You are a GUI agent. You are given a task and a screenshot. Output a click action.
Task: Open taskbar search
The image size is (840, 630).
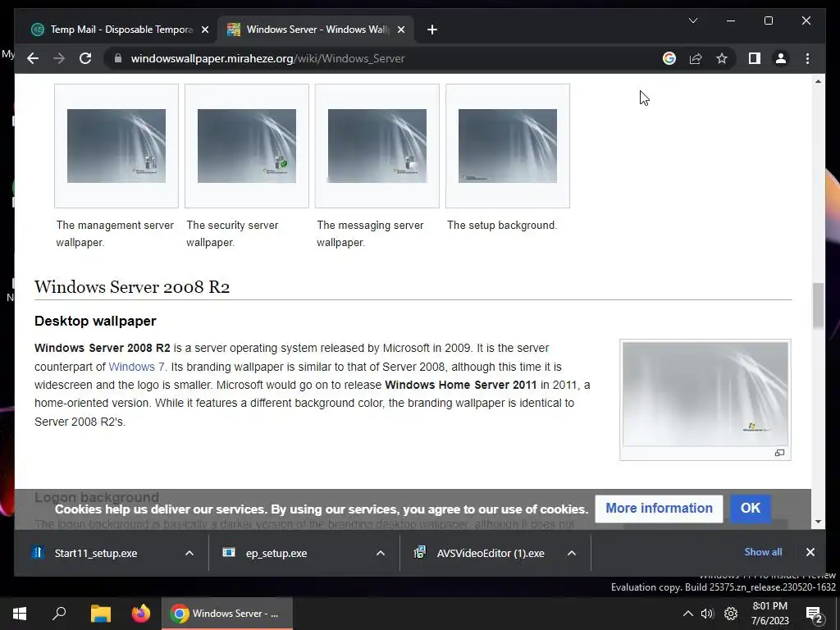pos(59,614)
